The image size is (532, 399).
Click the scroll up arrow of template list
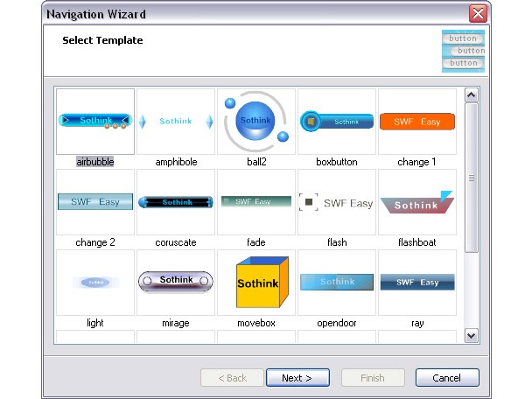472,95
